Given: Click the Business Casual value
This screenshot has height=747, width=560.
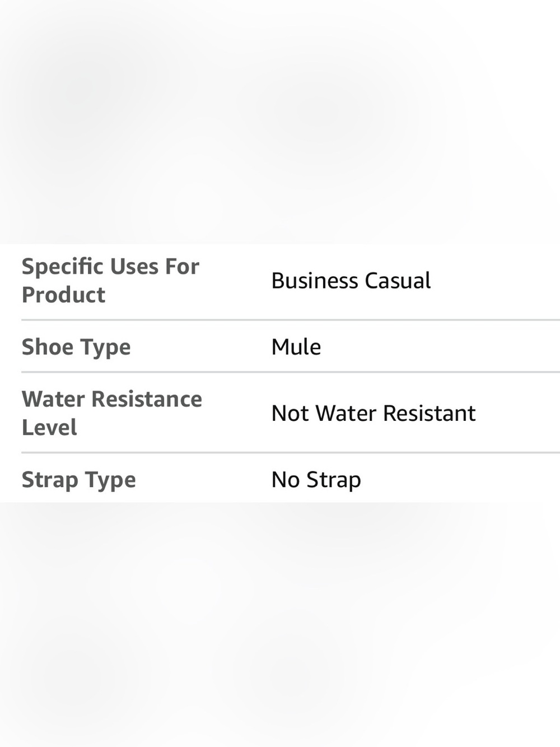Looking at the screenshot, I should [351, 281].
